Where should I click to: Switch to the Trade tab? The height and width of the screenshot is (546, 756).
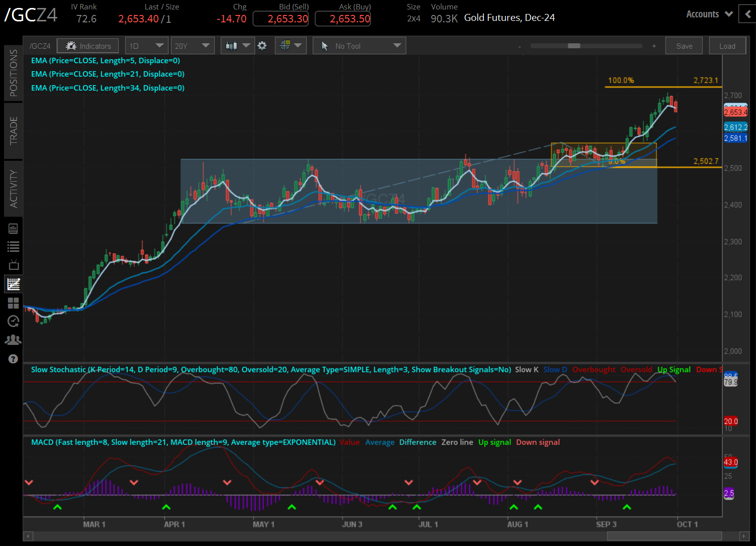tap(13, 130)
